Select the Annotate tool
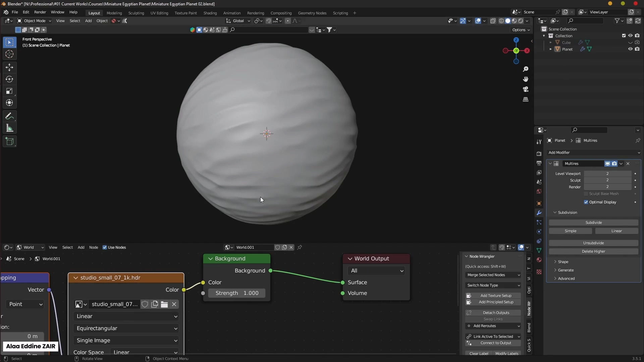 [9, 116]
